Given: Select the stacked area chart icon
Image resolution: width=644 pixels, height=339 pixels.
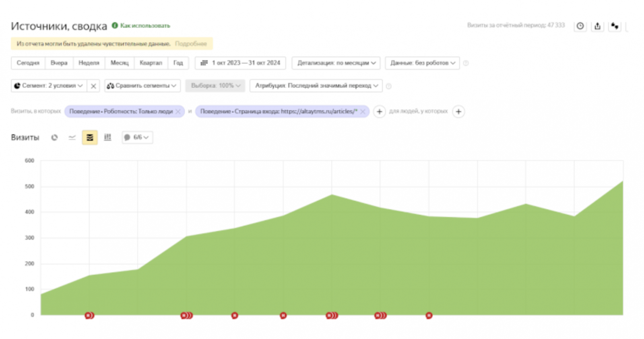Looking at the screenshot, I should (x=90, y=138).
